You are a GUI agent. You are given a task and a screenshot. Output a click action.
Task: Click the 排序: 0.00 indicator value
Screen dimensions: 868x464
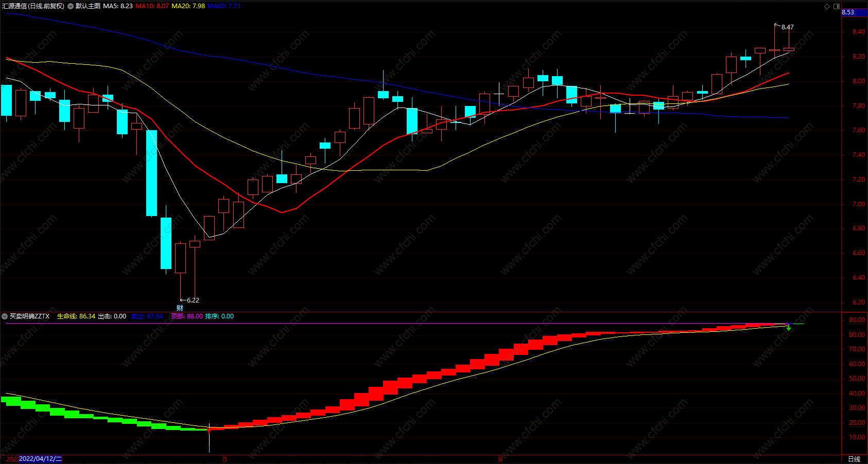pyautogui.click(x=219, y=316)
